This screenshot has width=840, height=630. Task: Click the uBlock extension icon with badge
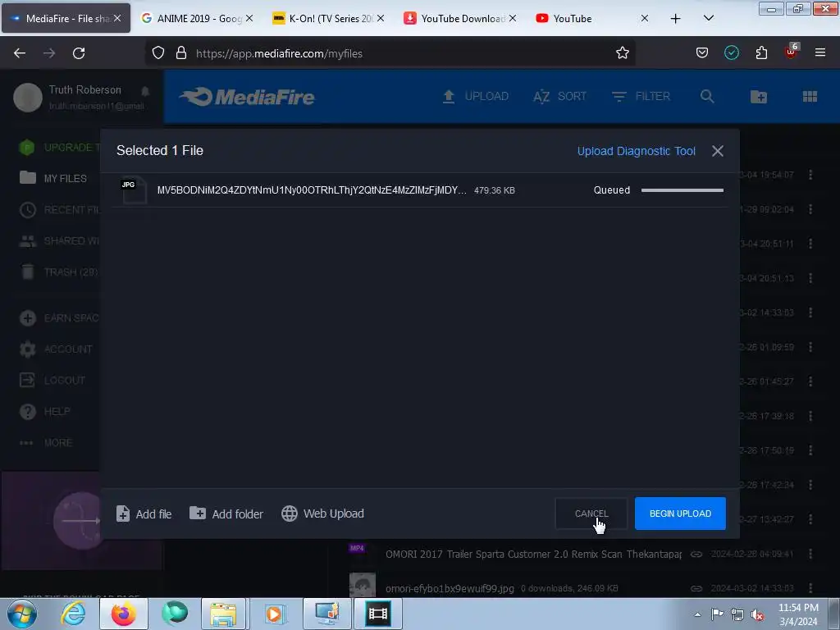[x=792, y=52]
